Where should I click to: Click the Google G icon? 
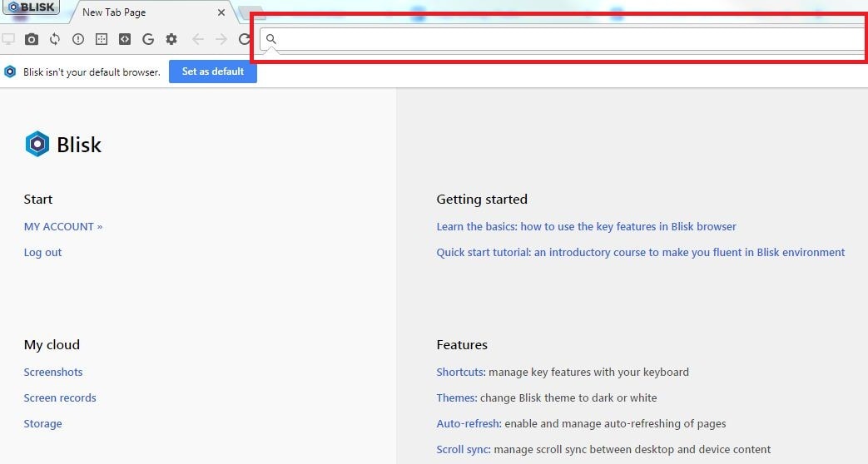point(148,39)
